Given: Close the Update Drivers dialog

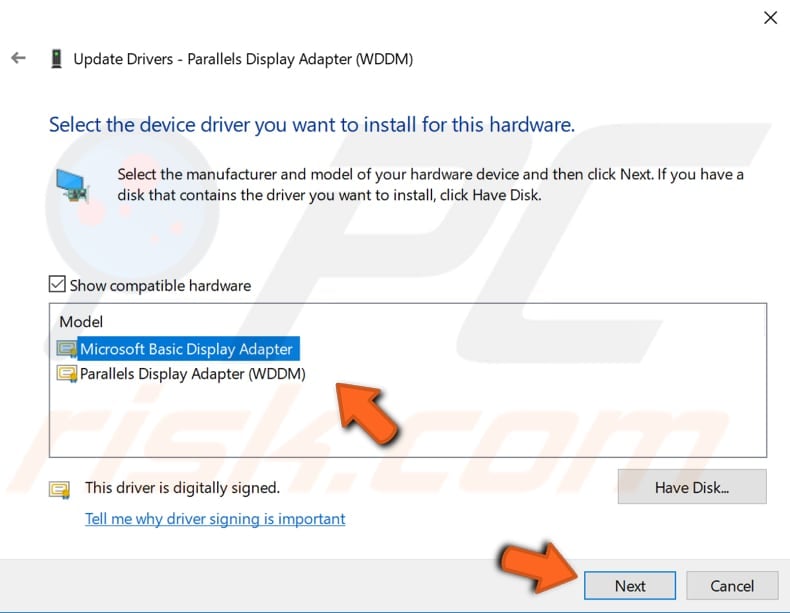Looking at the screenshot, I should coord(770,18).
